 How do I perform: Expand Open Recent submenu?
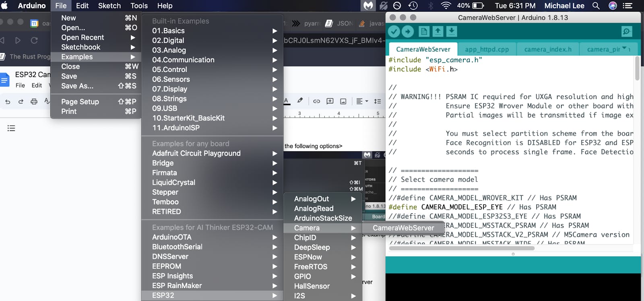coord(96,37)
